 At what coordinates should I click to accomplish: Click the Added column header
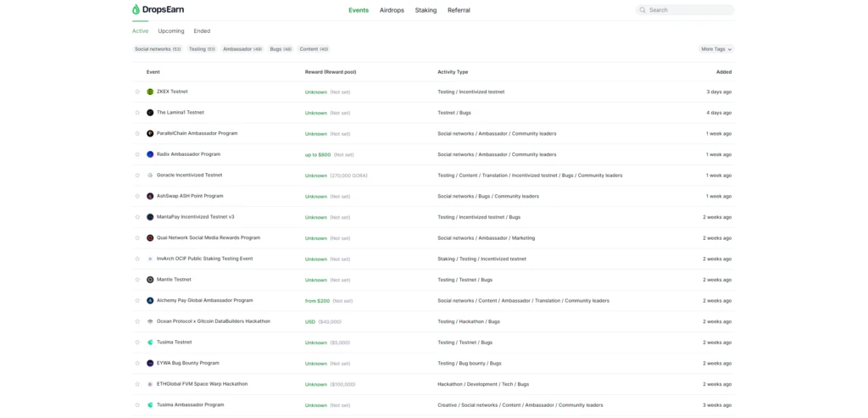pyautogui.click(x=724, y=72)
